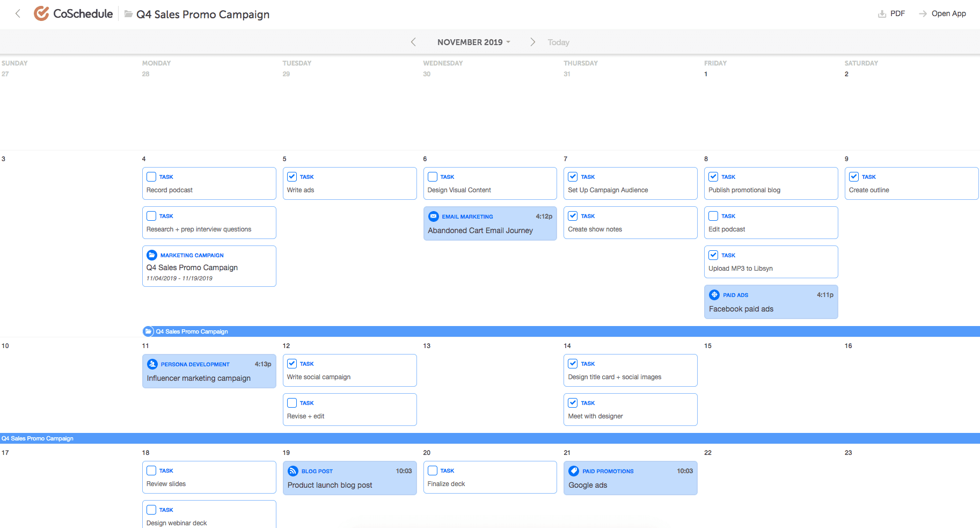Screen dimensions: 980x528
Task: Click the Friday column header
Action: [x=715, y=63]
